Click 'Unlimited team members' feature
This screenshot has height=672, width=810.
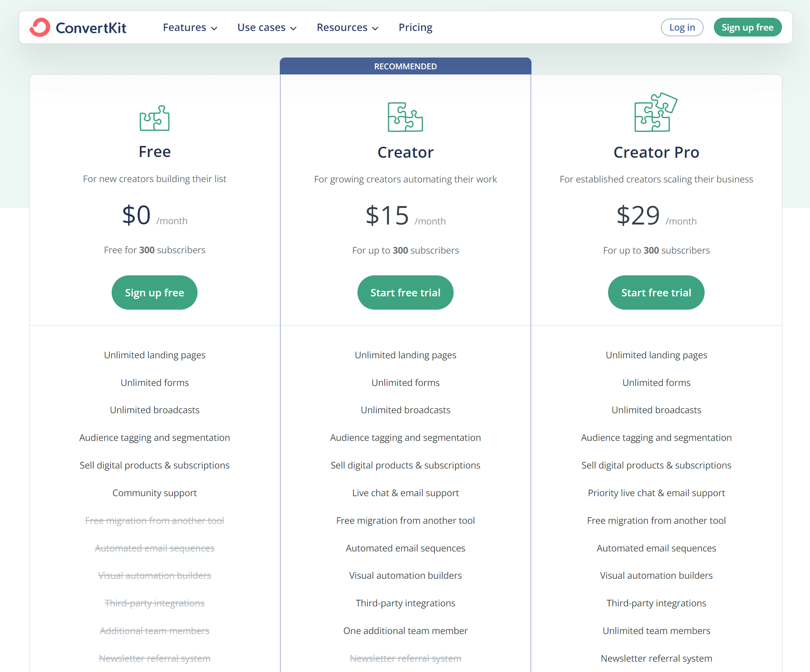(x=656, y=631)
